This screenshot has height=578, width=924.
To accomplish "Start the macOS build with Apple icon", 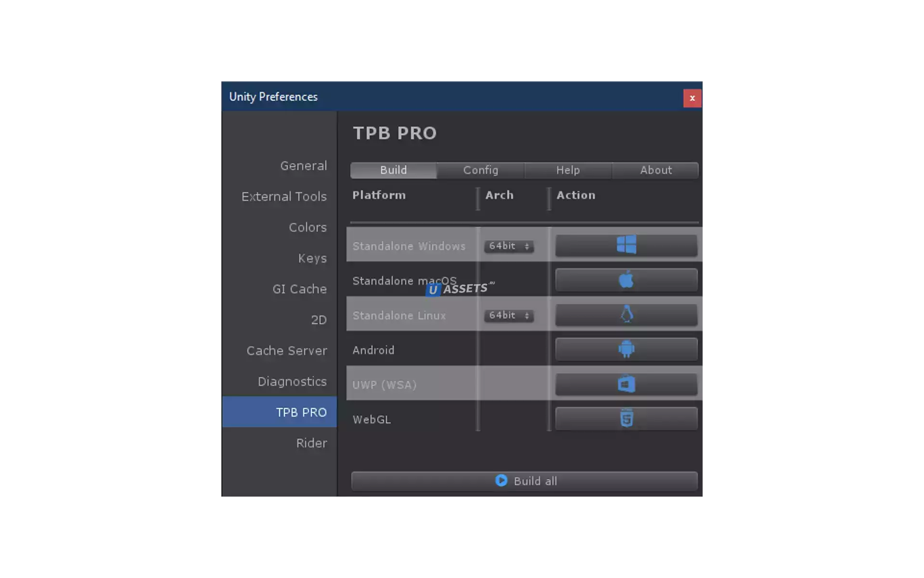I will 626,280.
